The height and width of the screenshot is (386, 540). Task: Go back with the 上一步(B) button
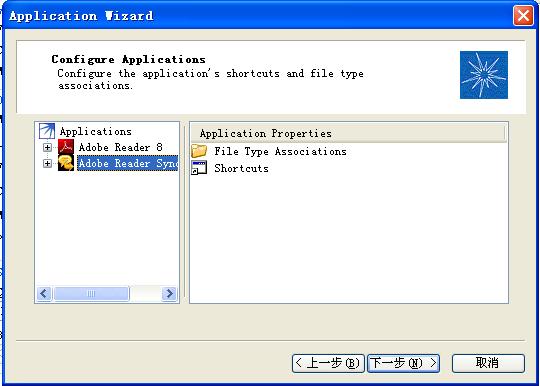[x=328, y=363]
